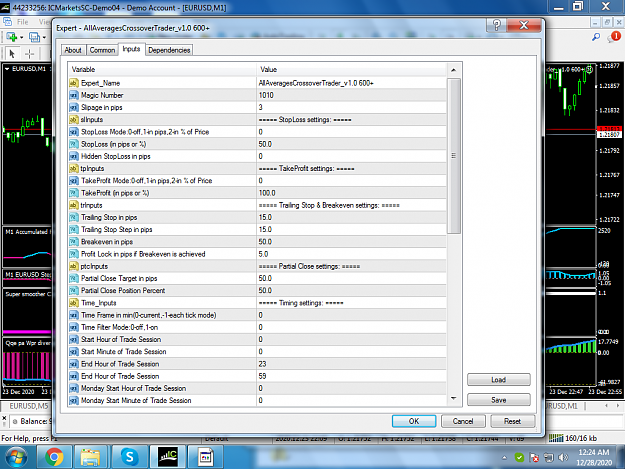Click the Expert_Name string icon

coord(74,83)
